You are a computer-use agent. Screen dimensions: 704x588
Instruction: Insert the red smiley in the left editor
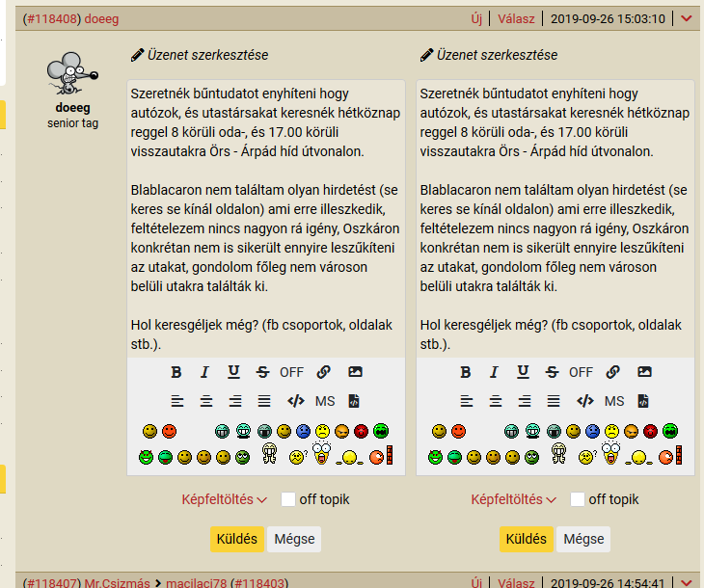coord(170,431)
